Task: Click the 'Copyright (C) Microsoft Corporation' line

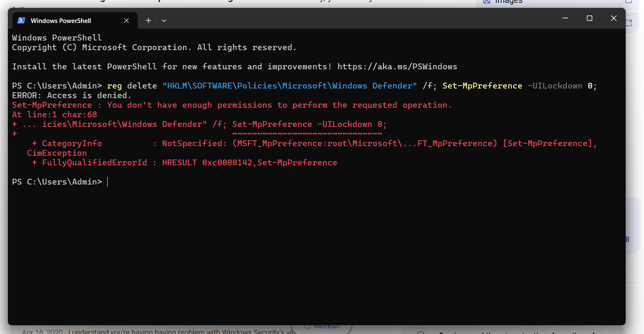Action: (154, 48)
